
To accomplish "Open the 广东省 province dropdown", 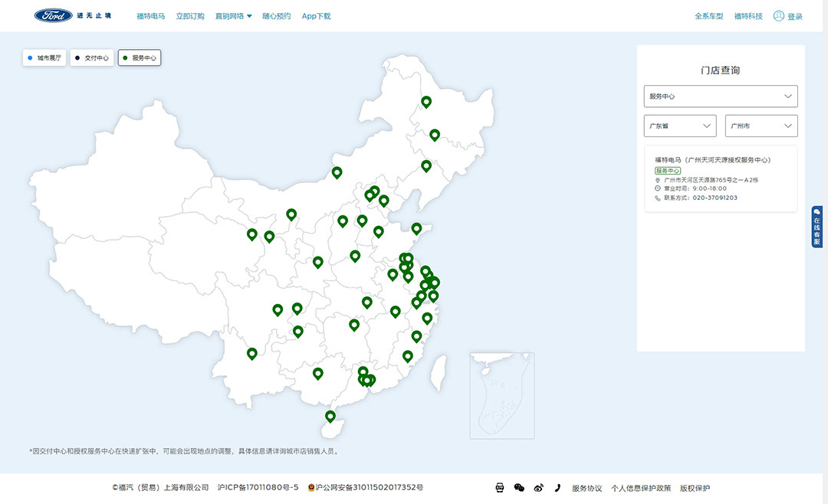I will 680,126.
